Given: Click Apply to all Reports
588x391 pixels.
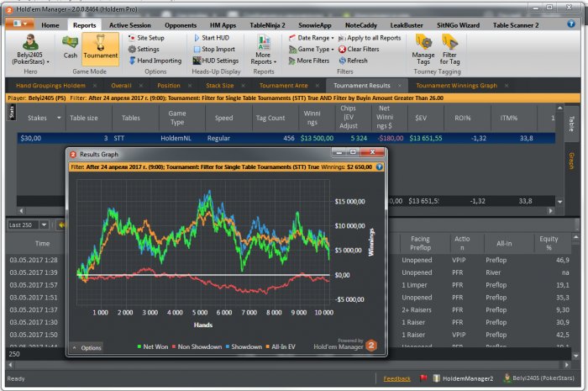Looking at the screenshot, I should point(368,38).
